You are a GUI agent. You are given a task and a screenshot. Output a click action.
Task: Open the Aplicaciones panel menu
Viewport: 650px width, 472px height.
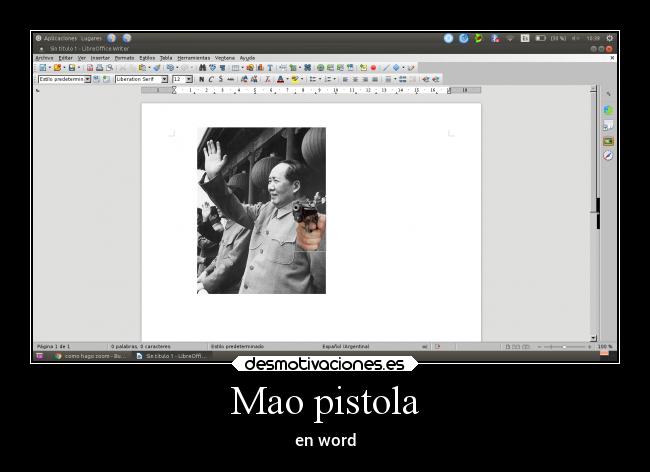click(61, 38)
